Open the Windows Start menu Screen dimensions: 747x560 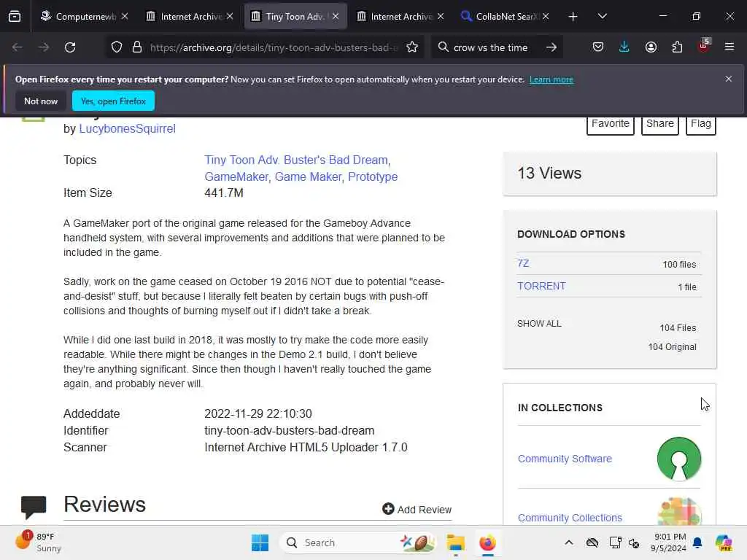pos(260,542)
